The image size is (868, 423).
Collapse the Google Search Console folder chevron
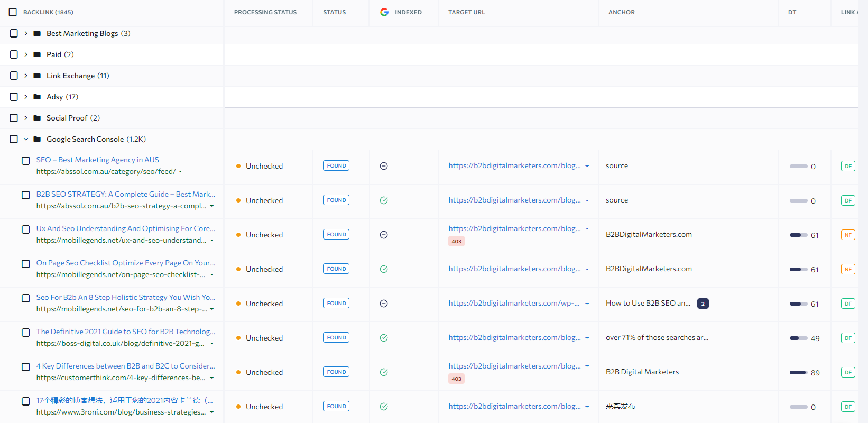(x=26, y=139)
